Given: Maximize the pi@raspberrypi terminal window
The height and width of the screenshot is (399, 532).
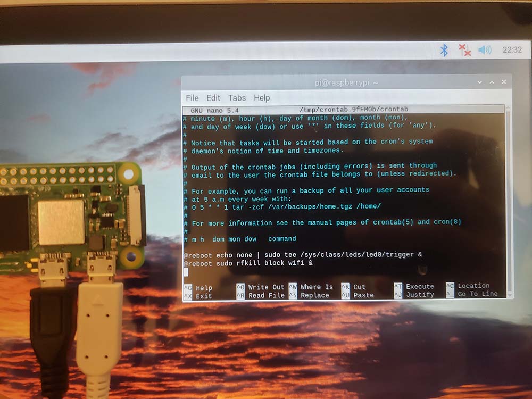Looking at the screenshot, I should (492, 82).
